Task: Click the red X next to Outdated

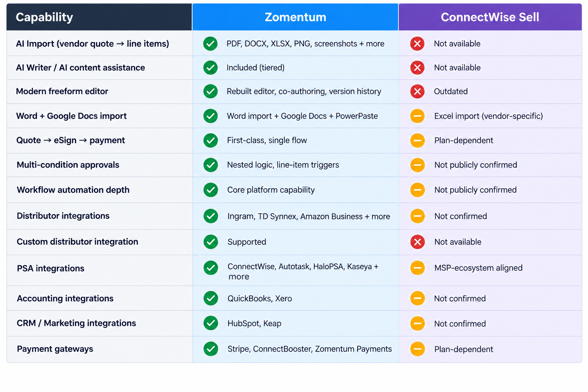Action: coord(417,91)
